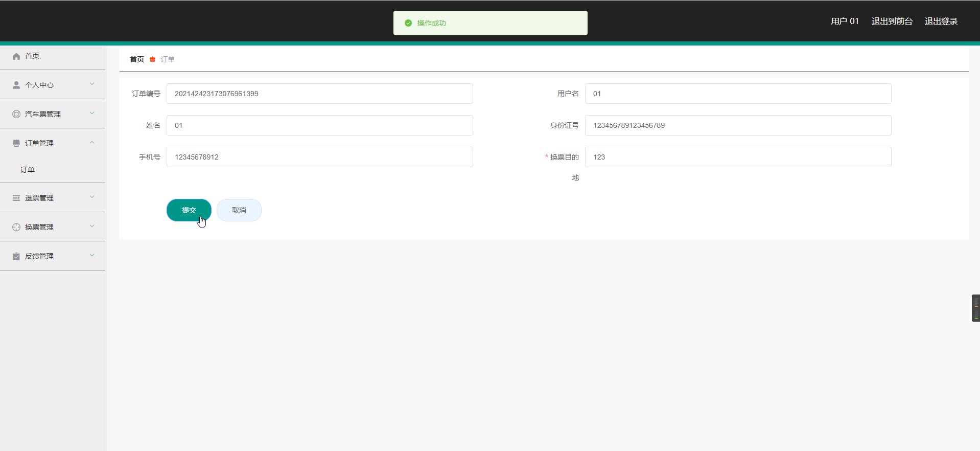The width and height of the screenshot is (980, 451).
Task: Open the 换票管理 menu item
Action: pyautogui.click(x=53, y=227)
